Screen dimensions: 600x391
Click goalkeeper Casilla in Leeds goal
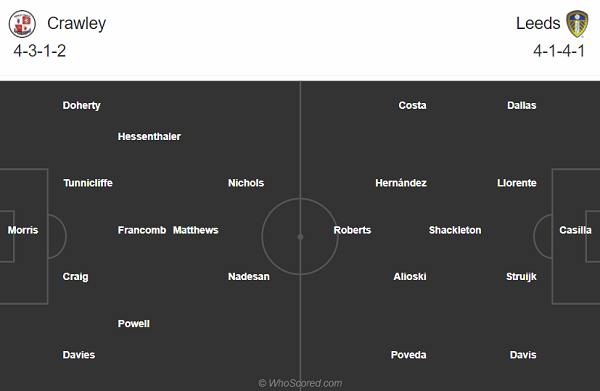[575, 230]
